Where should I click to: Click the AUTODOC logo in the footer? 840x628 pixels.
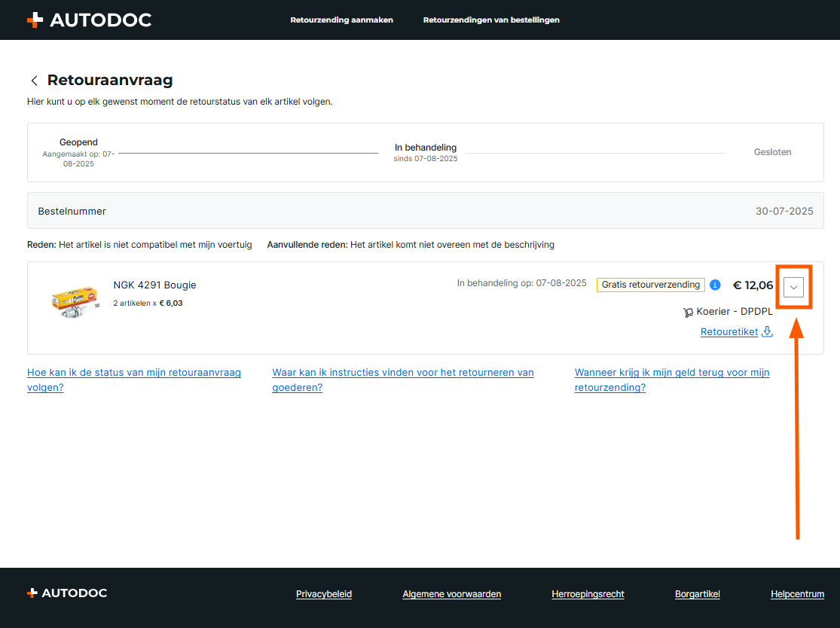[x=67, y=593]
